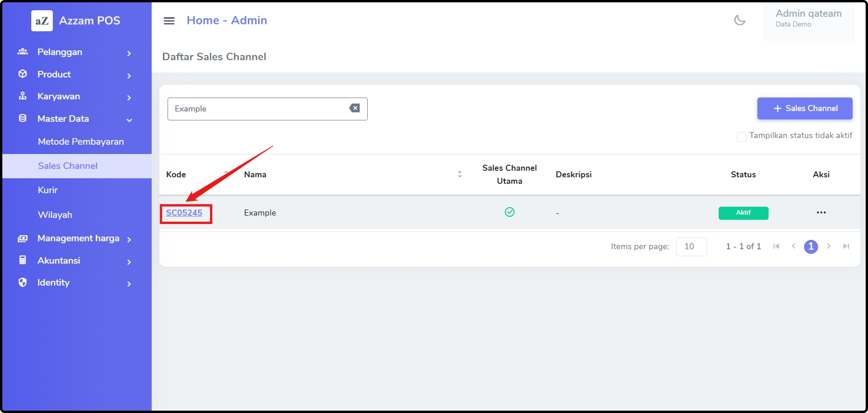The height and width of the screenshot is (413, 868).
Task: Enable Tampilkan status tidak aktif checkbox
Action: point(741,136)
